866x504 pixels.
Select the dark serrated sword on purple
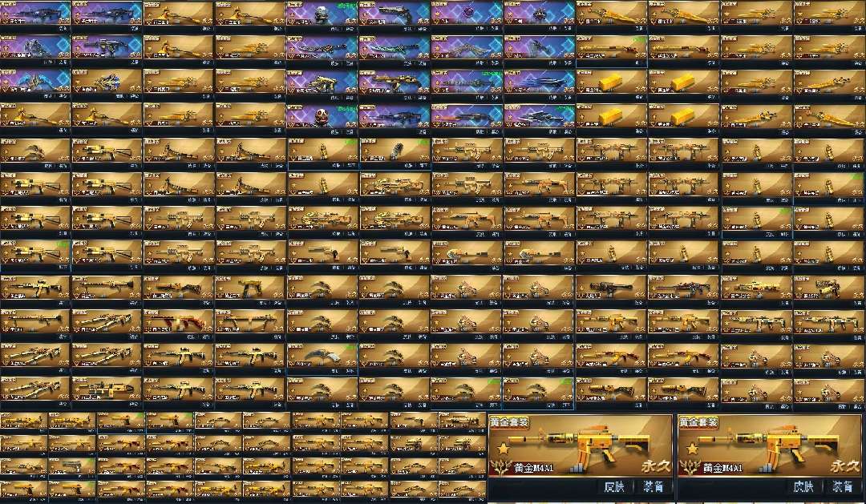click(467, 83)
